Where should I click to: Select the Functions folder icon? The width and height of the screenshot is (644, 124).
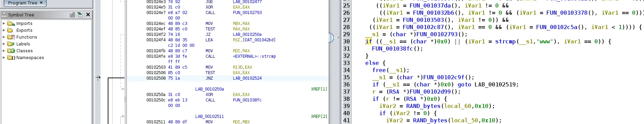(11, 37)
